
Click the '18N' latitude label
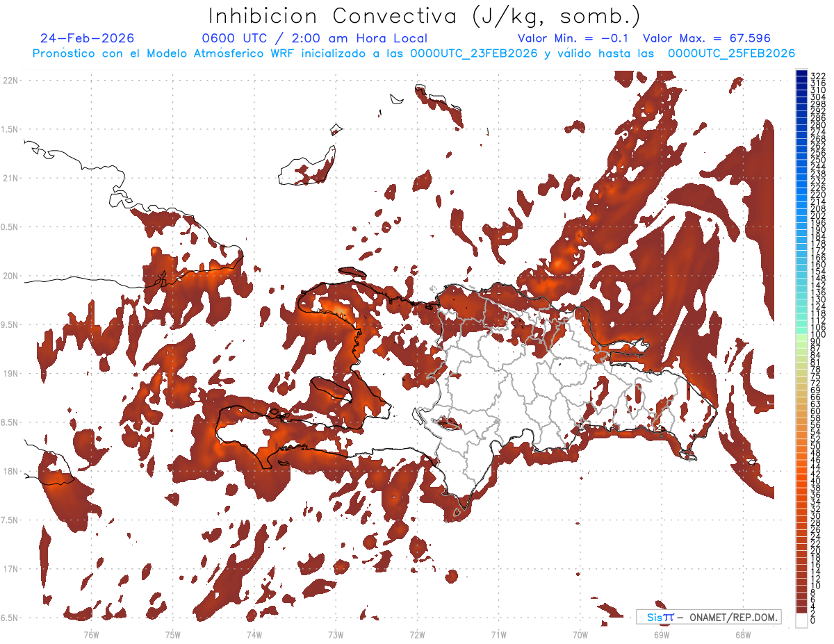(x=11, y=472)
